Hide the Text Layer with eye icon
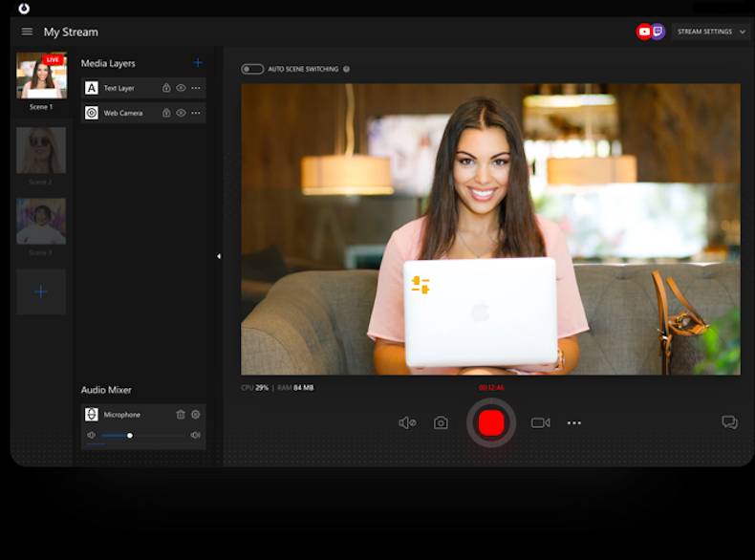 click(x=181, y=88)
